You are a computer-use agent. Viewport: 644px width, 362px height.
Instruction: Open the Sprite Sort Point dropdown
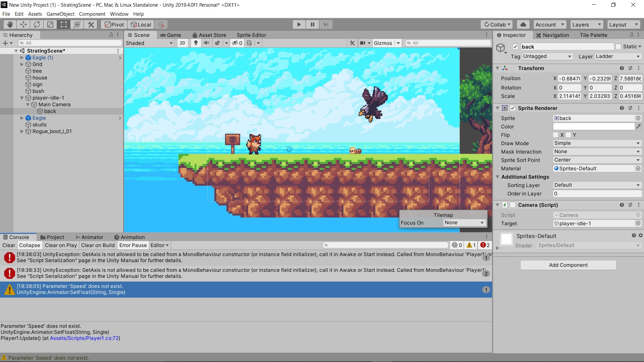click(x=597, y=160)
